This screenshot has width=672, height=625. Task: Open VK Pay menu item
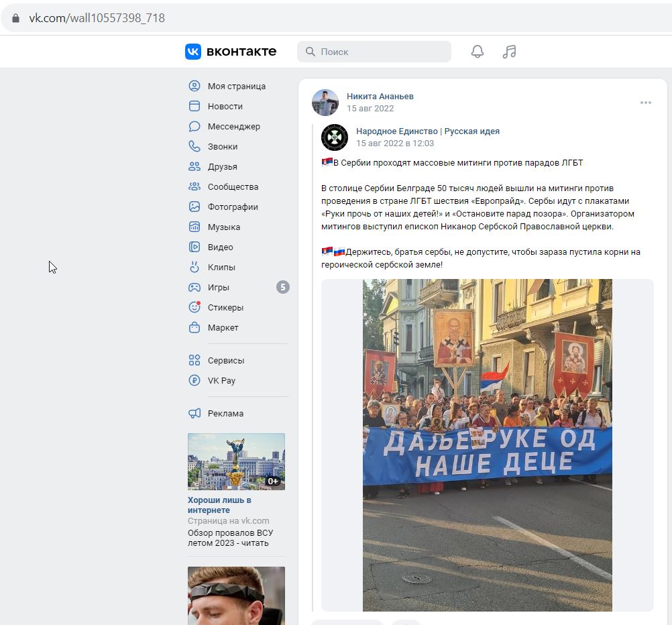(221, 381)
